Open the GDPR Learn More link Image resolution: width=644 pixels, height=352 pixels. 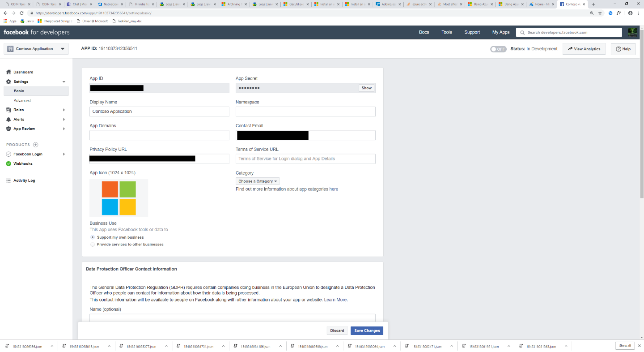point(335,299)
